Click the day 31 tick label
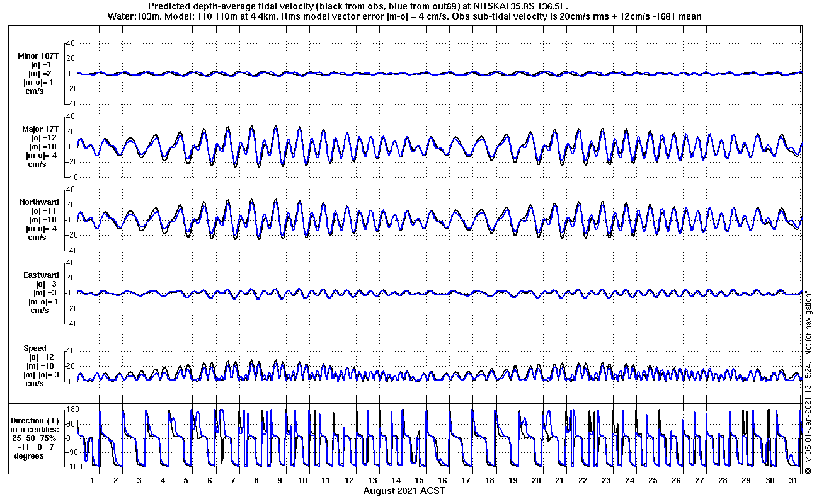 [x=793, y=480]
